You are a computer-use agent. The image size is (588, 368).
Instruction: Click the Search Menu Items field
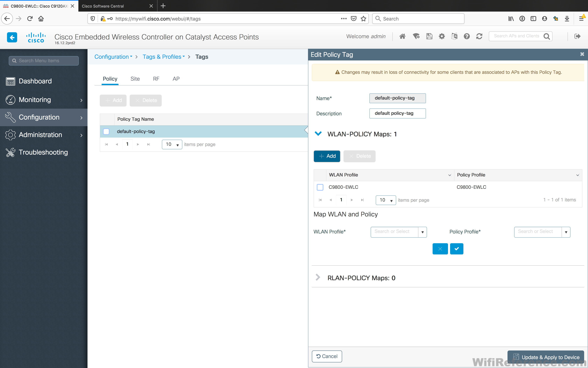point(44,61)
